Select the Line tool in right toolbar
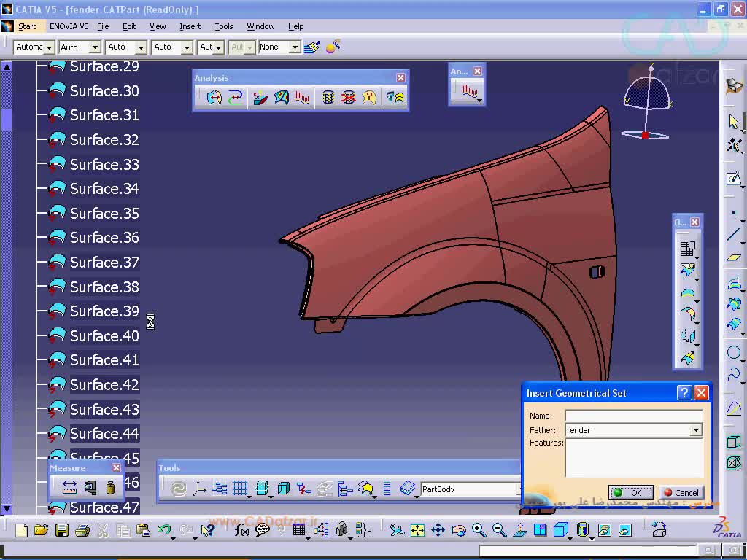Image resolution: width=747 pixels, height=560 pixels. (734, 235)
